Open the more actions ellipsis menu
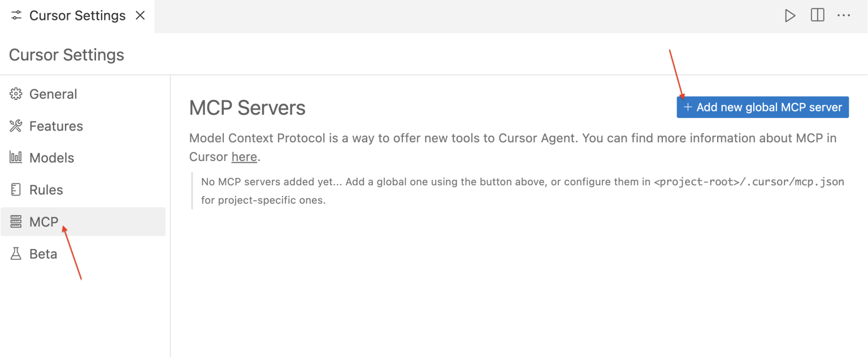 tap(844, 15)
